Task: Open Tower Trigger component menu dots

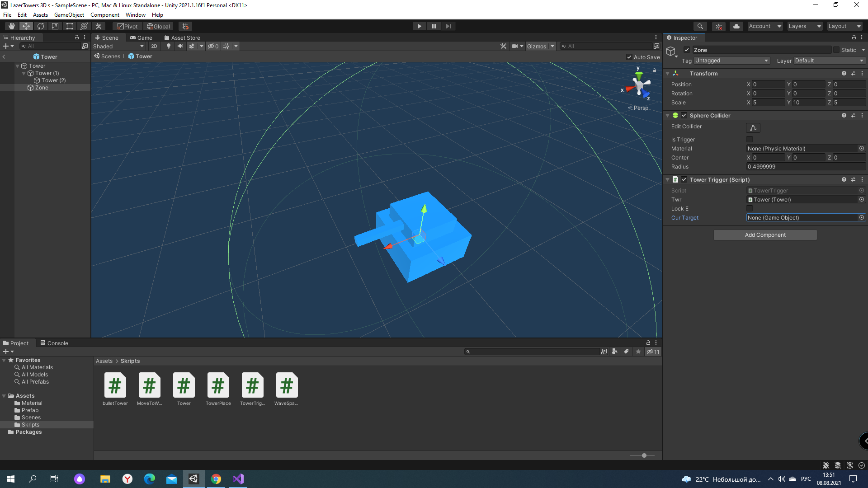Action: [862, 179]
